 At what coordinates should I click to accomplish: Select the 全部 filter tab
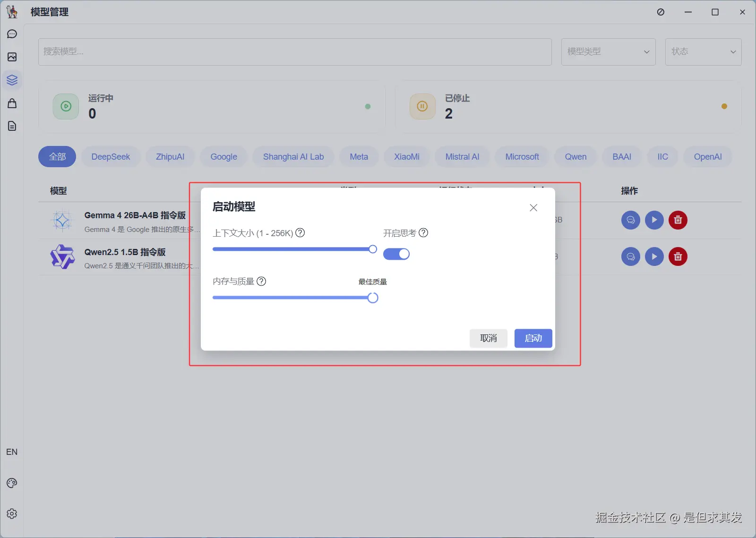[57, 156]
